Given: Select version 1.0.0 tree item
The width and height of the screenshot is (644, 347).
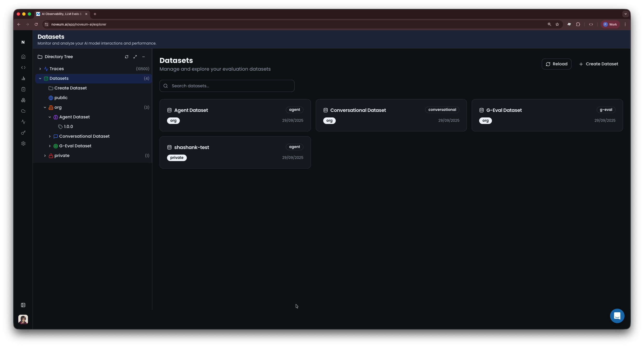Looking at the screenshot, I should tap(68, 127).
